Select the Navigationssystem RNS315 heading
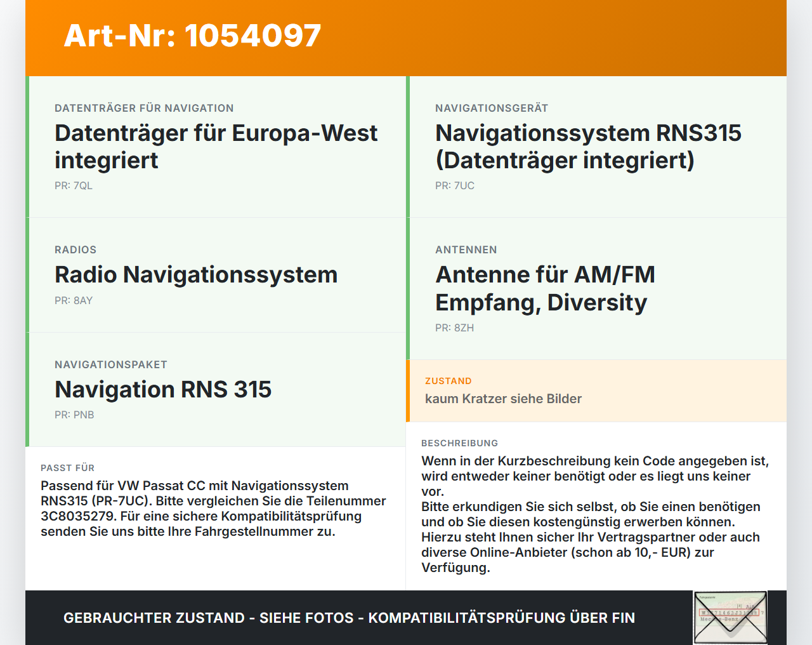812x645 pixels. 588,147
